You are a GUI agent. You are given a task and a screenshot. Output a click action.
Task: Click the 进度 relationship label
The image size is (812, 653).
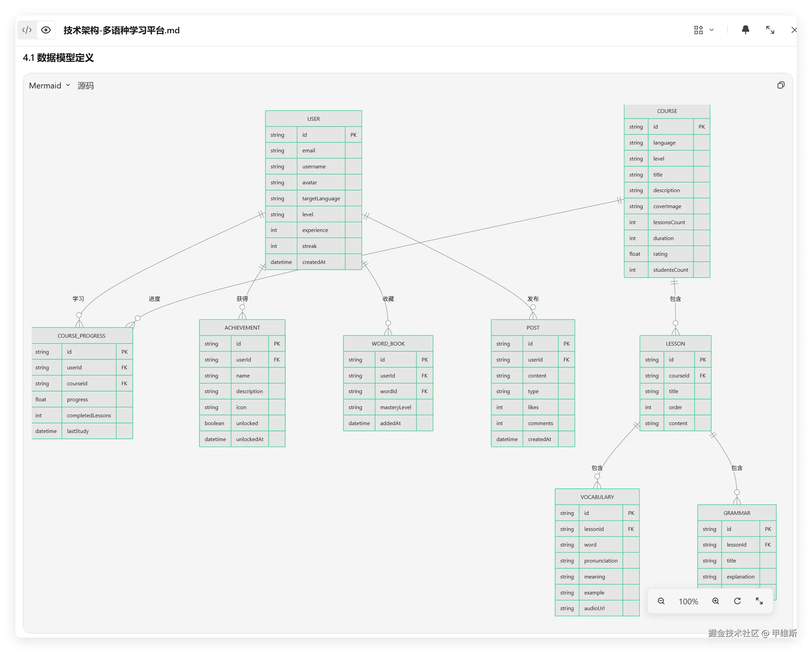(x=155, y=299)
